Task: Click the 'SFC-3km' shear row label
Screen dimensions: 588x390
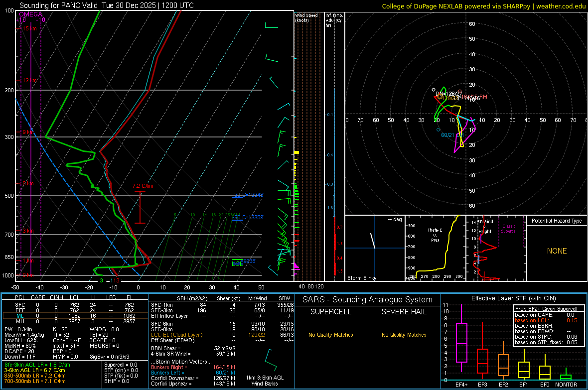Action: pos(162,310)
